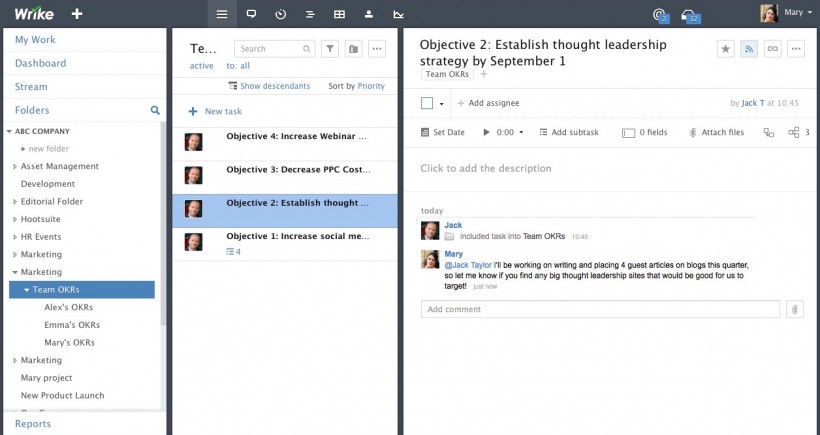Expand the Hootsuite folder arrow

15,219
